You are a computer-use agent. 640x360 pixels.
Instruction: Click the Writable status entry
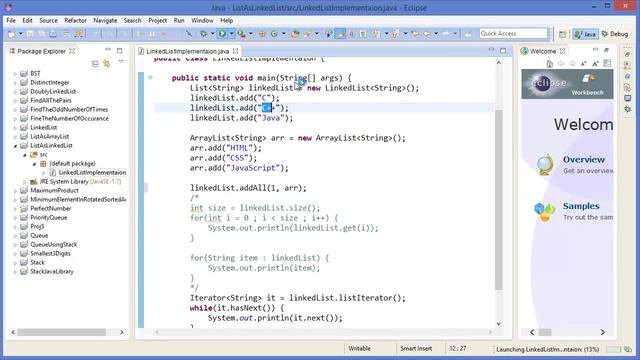359,349
